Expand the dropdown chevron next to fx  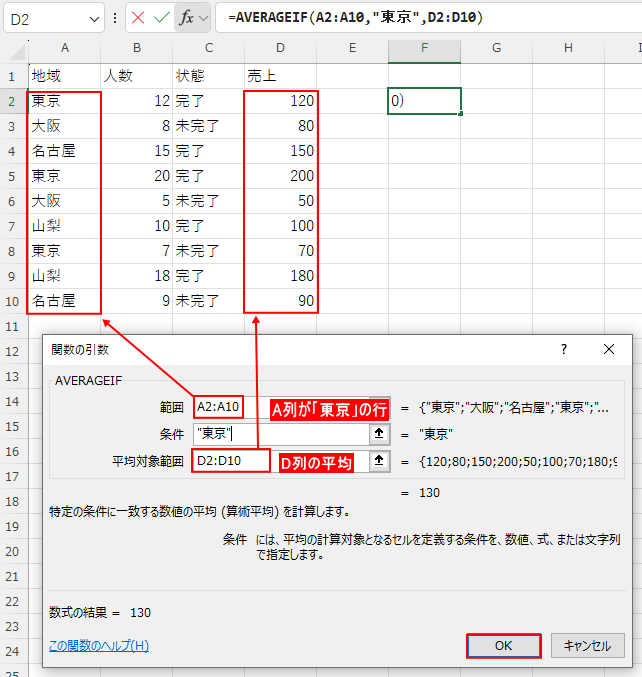pyautogui.click(x=204, y=18)
